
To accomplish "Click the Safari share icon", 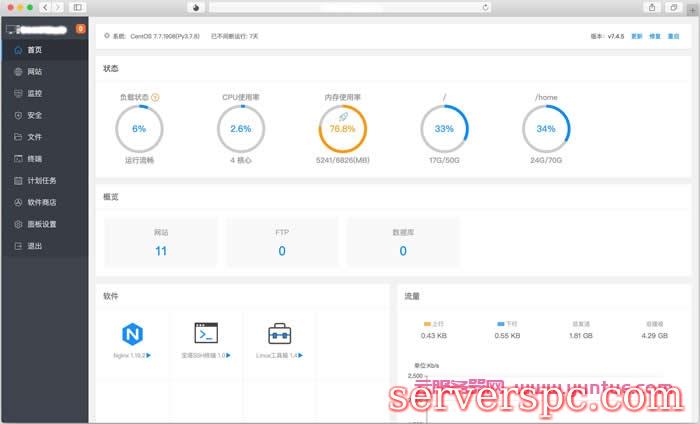I will click(x=652, y=7).
